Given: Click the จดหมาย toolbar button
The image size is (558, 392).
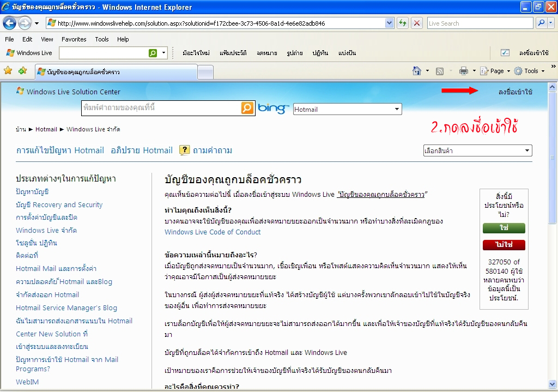Looking at the screenshot, I should (267, 53).
